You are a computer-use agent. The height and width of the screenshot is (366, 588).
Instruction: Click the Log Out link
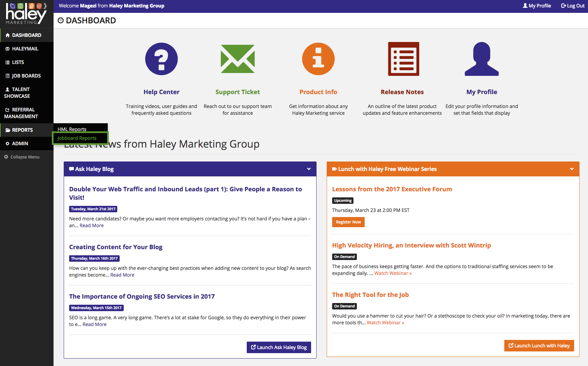pyautogui.click(x=573, y=6)
